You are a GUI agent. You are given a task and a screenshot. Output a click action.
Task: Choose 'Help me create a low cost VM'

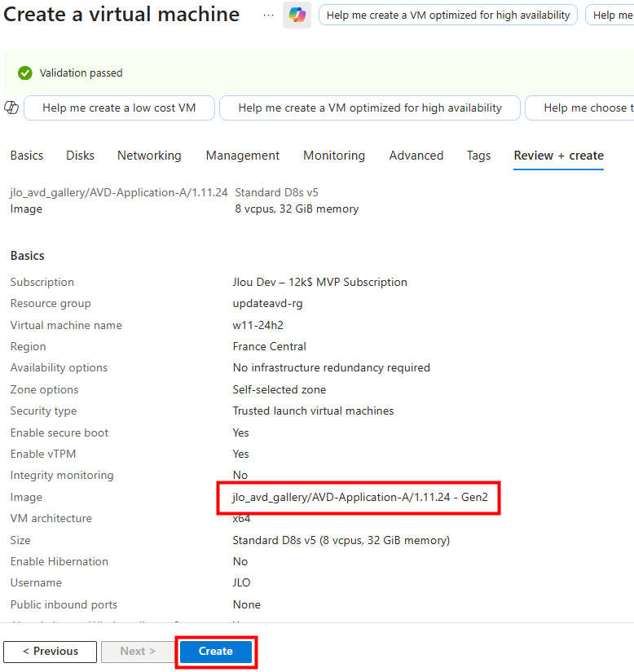(x=119, y=108)
